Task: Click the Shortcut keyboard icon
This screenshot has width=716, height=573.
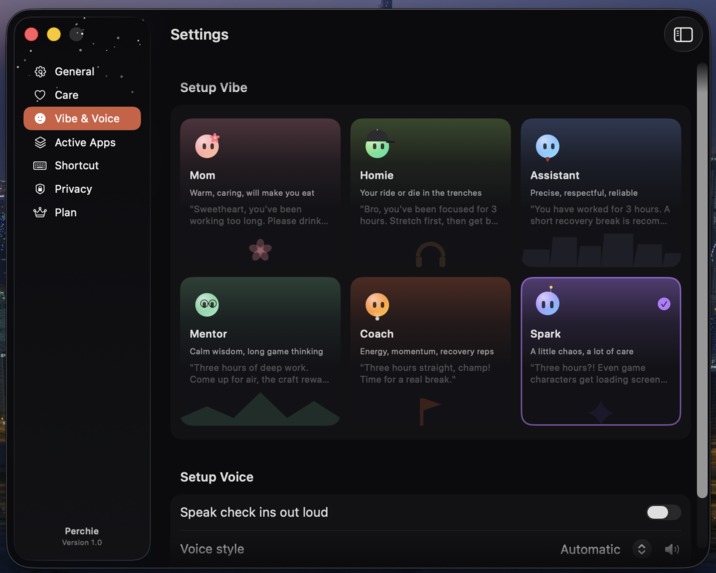Action: click(40, 165)
